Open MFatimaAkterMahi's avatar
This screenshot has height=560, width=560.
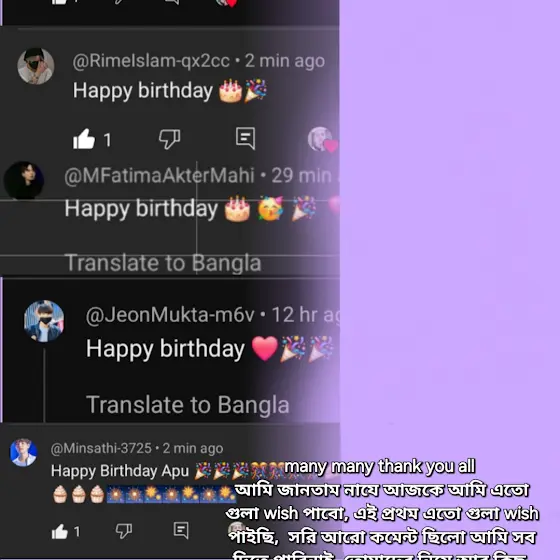point(24,180)
